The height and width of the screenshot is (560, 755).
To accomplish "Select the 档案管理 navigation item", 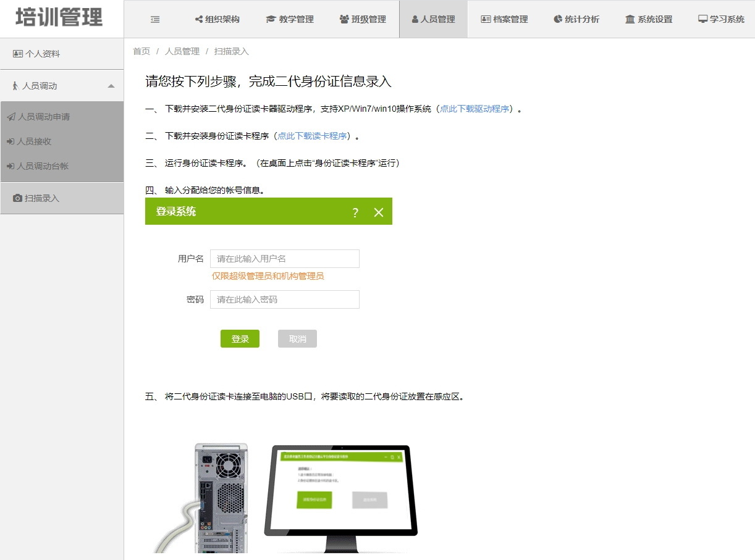I will pyautogui.click(x=504, y=19).
